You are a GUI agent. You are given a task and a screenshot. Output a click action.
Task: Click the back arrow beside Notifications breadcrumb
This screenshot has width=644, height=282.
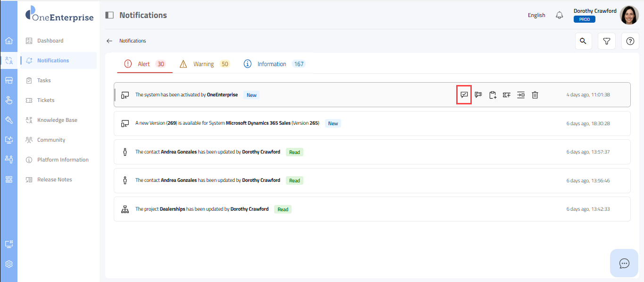[109, 41]
